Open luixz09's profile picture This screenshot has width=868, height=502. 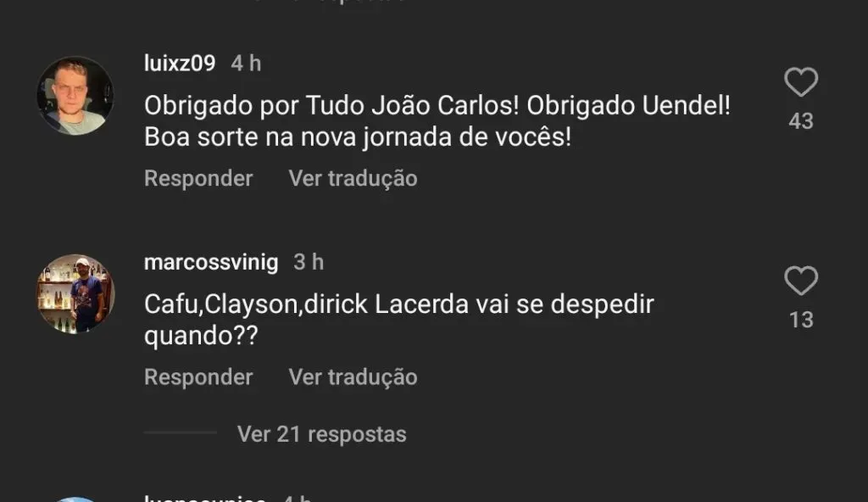point(75,95)
